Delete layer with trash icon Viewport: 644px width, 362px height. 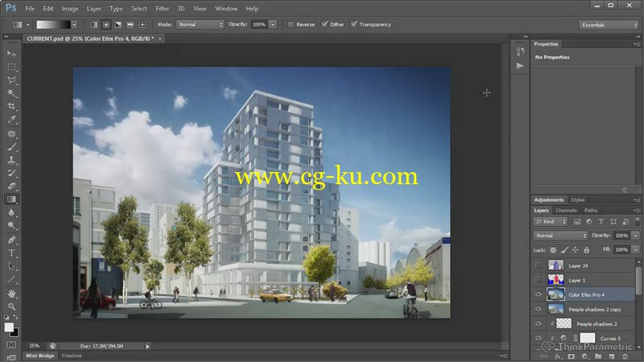click(x=625, y=356)
